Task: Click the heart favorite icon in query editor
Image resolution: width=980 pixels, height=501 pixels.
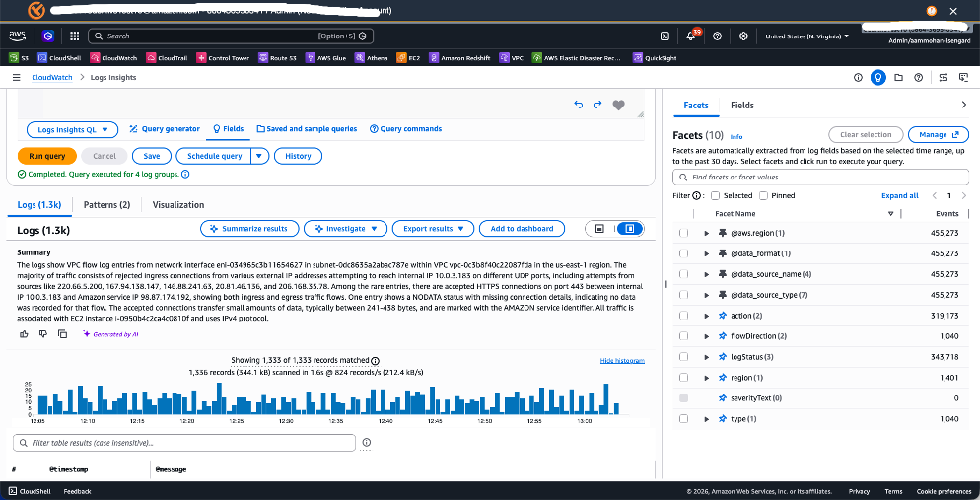Action: [618, 106]
